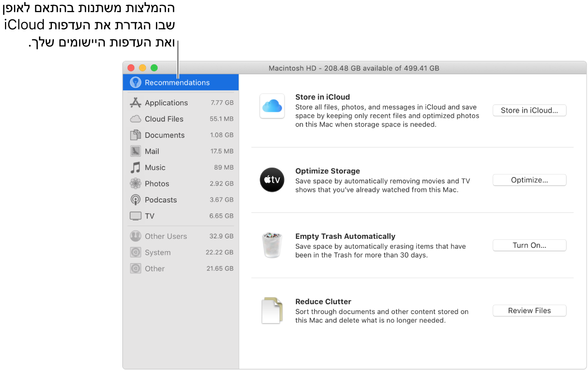Click the Other Users label
Viewport: 588px width, 370px height.
pyautogui.click(x=166, y=236)
